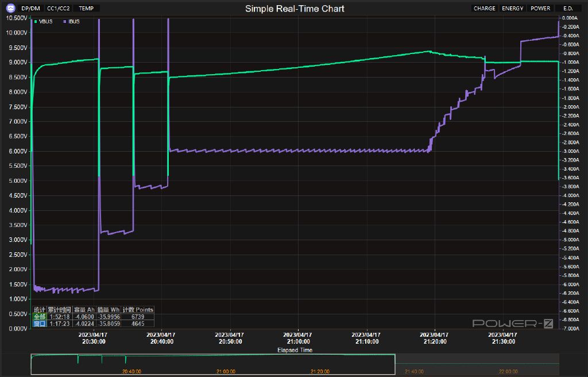Click the round app logo icon
The width and height of the screenshot is (588, 377).
[10, 9]
